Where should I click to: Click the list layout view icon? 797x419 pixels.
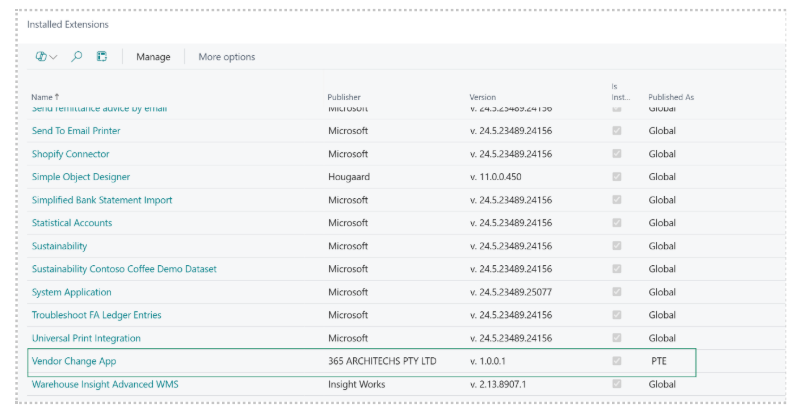[x=102, y=57]
